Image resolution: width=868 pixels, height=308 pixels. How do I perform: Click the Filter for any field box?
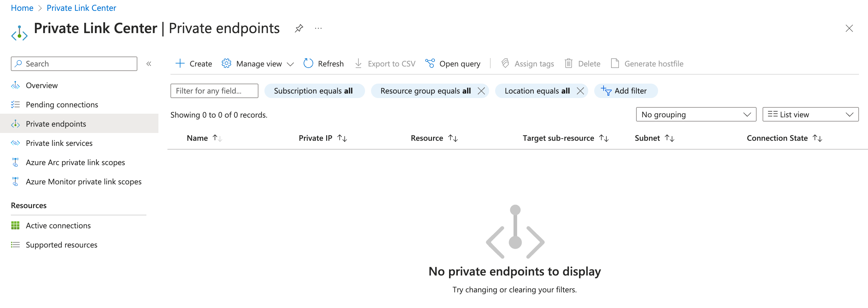point(214,91)
